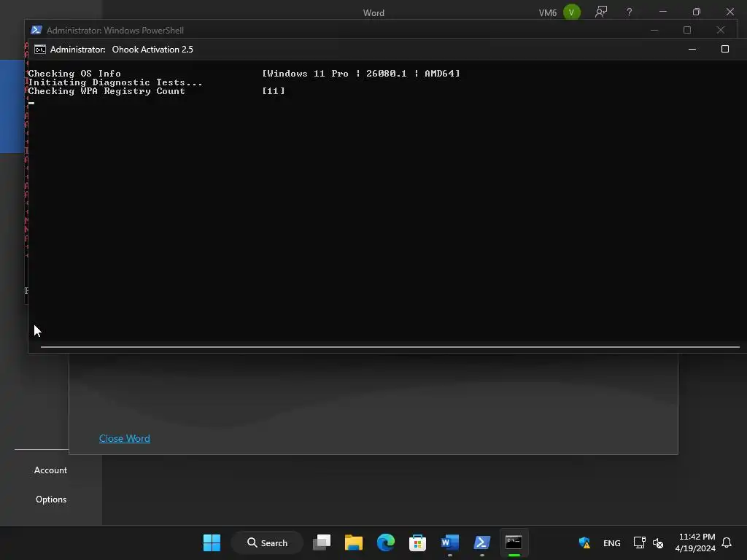The height and width of the screenshot is (560, 747).
Task: Click 'Initiating Diagnostic Tests...' line
Action: tap(115, 82)
